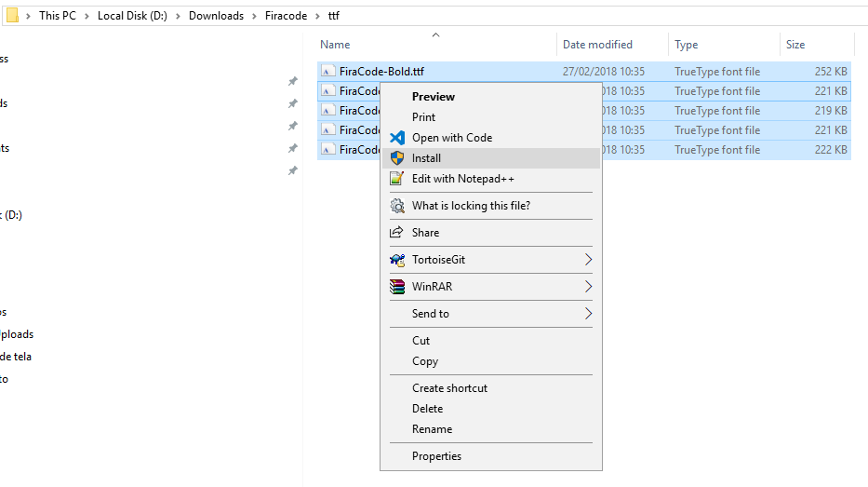Install the selected fonts
The width and height of the screenshot is (868, 487).
[490, 158]
